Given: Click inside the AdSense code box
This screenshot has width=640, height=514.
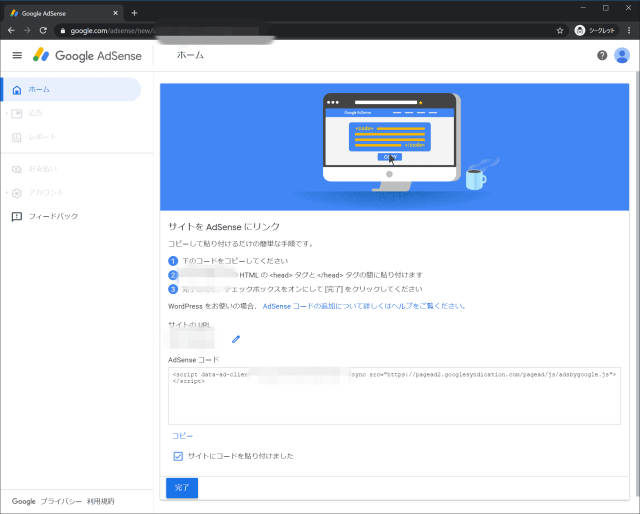Looking at the screenshot, I should (394, 396).
